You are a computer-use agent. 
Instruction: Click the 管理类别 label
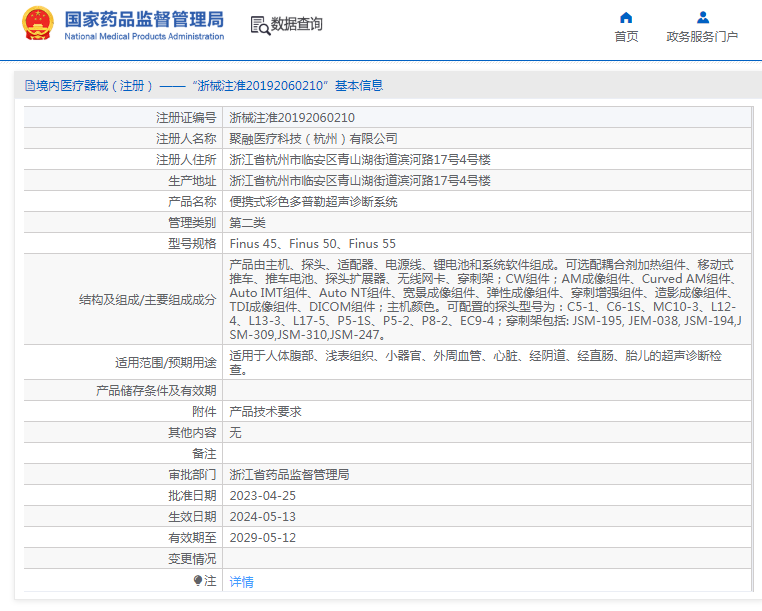pos(192,223)
